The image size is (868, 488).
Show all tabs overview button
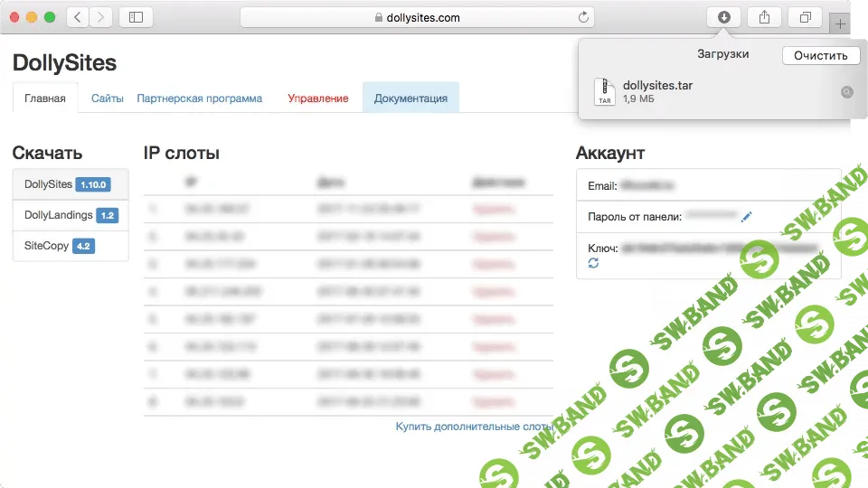pos(806,17)
